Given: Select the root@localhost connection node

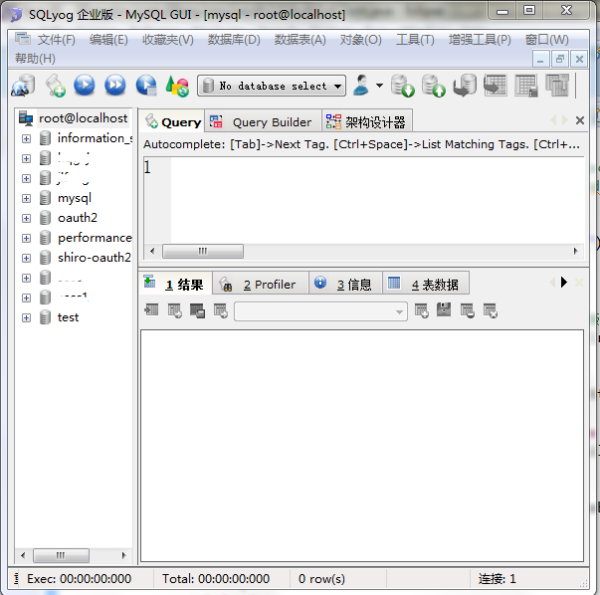Looking at the screenshot, I should (x=83, y=118).
